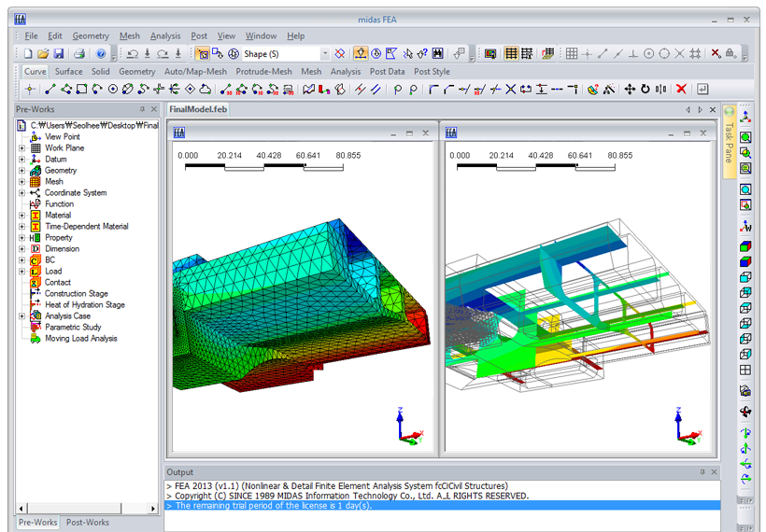Click the dynamic rotate icon on right toolbar
The height and width of the screenshot is (532, 766).
(745, 412)
